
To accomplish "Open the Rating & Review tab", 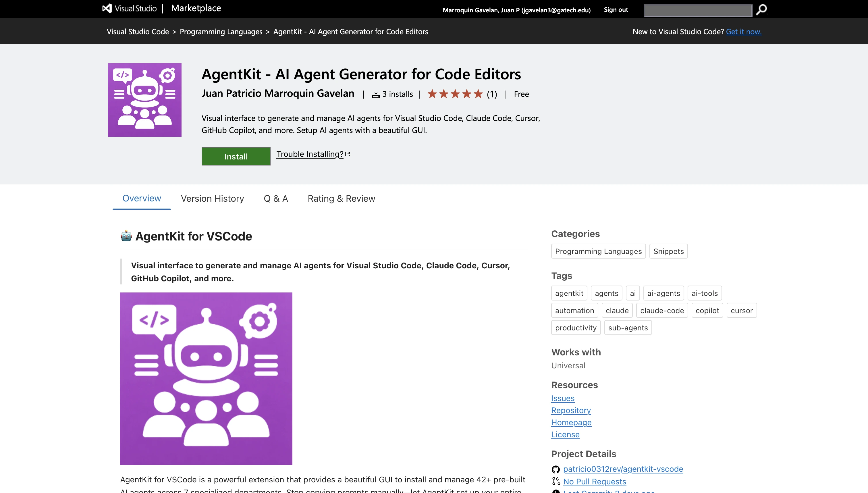I will click(x=342, y=199).
